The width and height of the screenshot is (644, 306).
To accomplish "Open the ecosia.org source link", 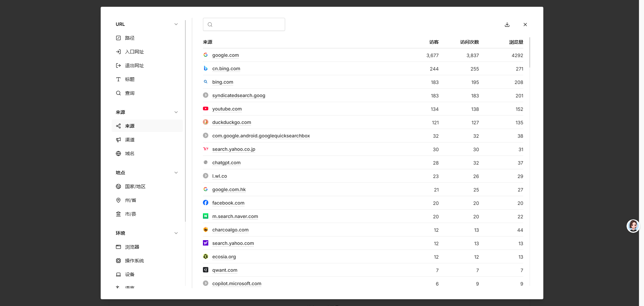I will pos(224,257).
